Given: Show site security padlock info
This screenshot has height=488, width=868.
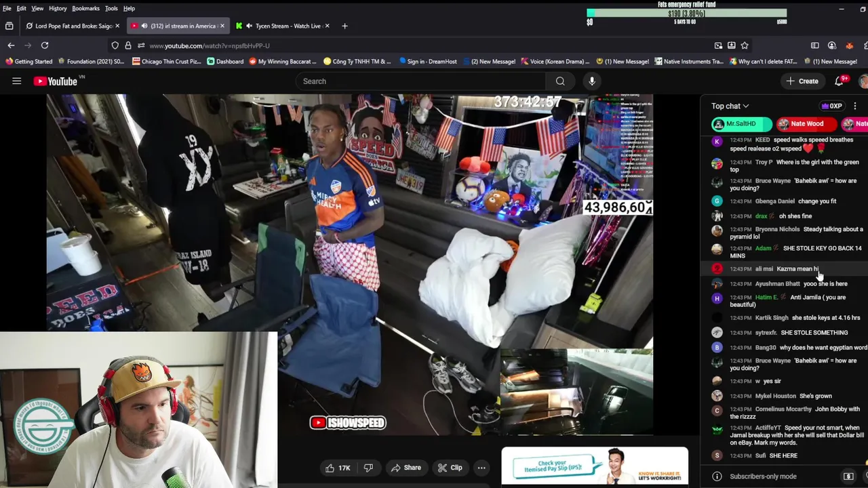Looking at the screenshot, I should (128, 45).
